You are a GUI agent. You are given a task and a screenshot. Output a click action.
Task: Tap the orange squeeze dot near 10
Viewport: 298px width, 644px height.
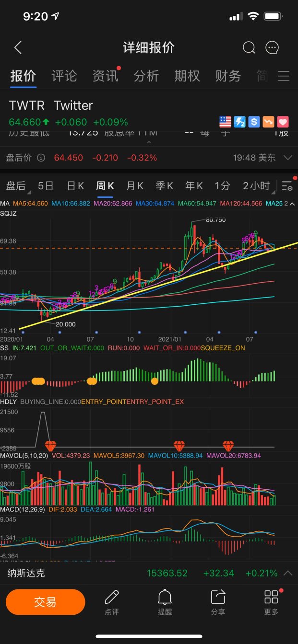point(155,381)
